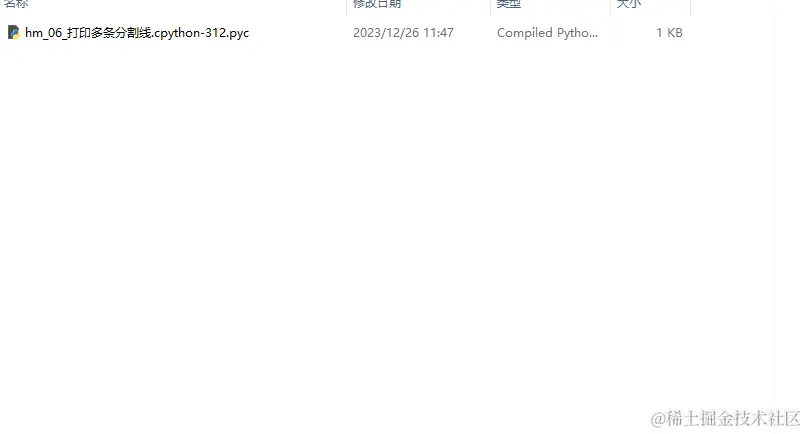Select file hm_06_打印多条分割线.cpython-312.pyc by its name
The height and width of the screenshot is (434, 807).
(137, 33)
